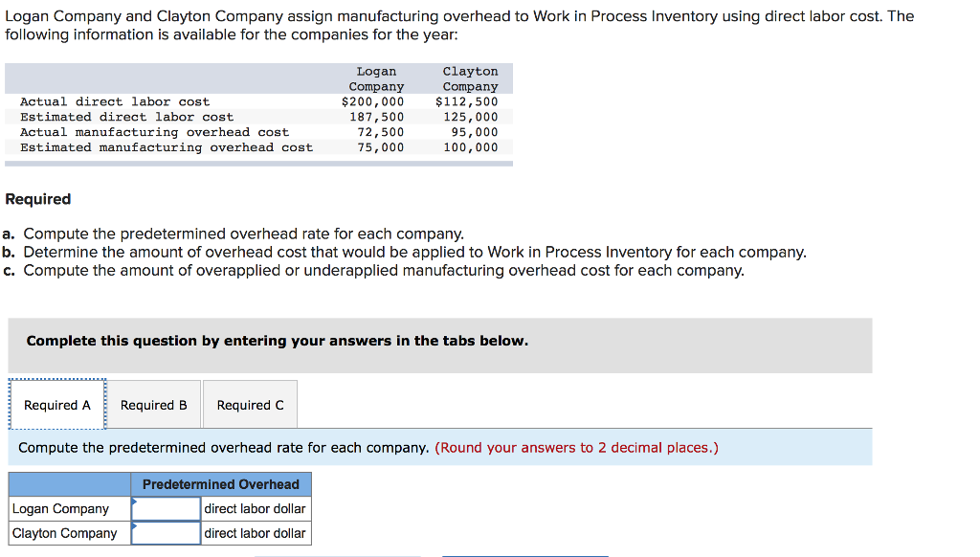Select the Predetermined Overhead column header
The width and height of the screenshot is (980, 557).
point(220,483)
